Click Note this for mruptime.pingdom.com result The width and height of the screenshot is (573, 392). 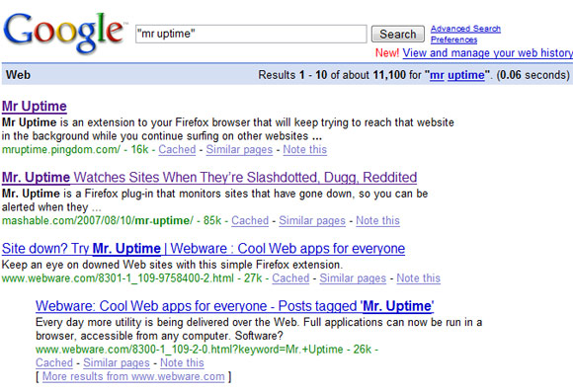coord(304,149)
